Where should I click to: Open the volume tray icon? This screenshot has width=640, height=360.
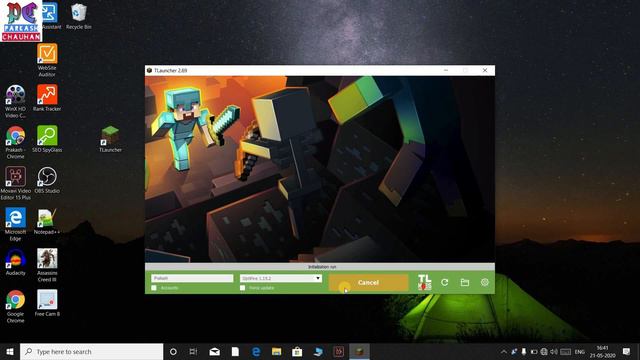554,351
